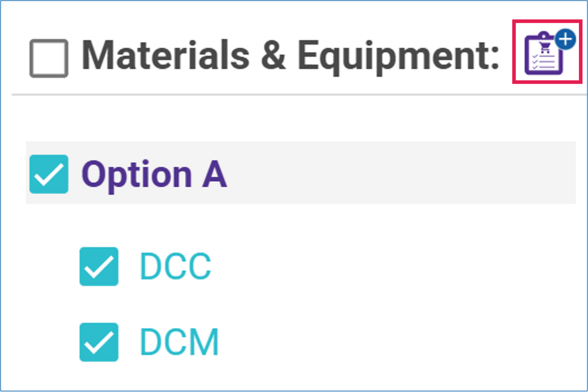Viewport: 588px width, 392px height.
Task: Remove DCM from the selection
Action: [x=99, y=342]
